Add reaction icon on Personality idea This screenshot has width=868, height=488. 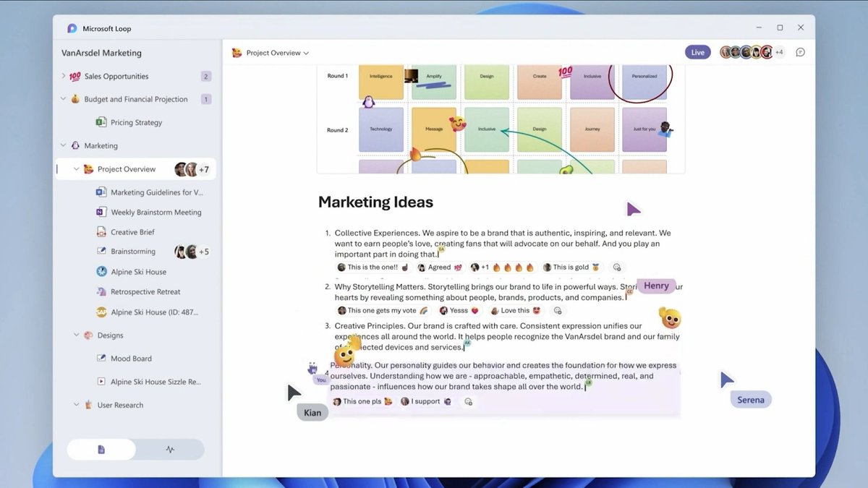pos(469,401)
